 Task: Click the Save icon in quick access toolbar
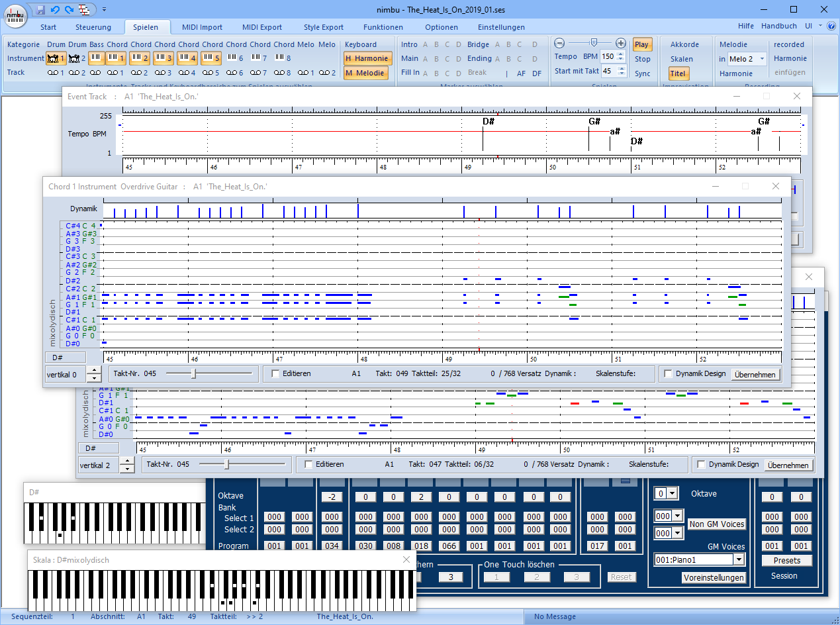coord(41,9)
